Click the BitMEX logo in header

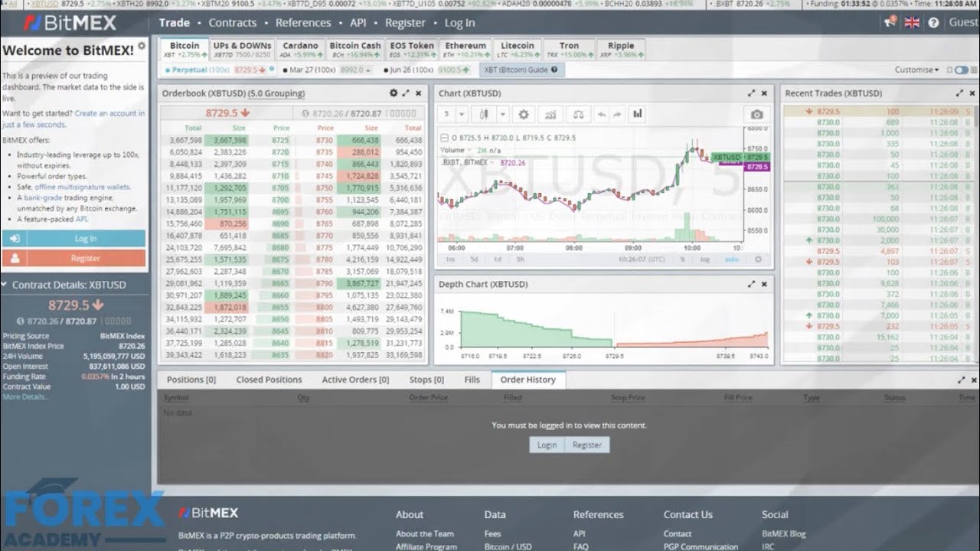70,23
